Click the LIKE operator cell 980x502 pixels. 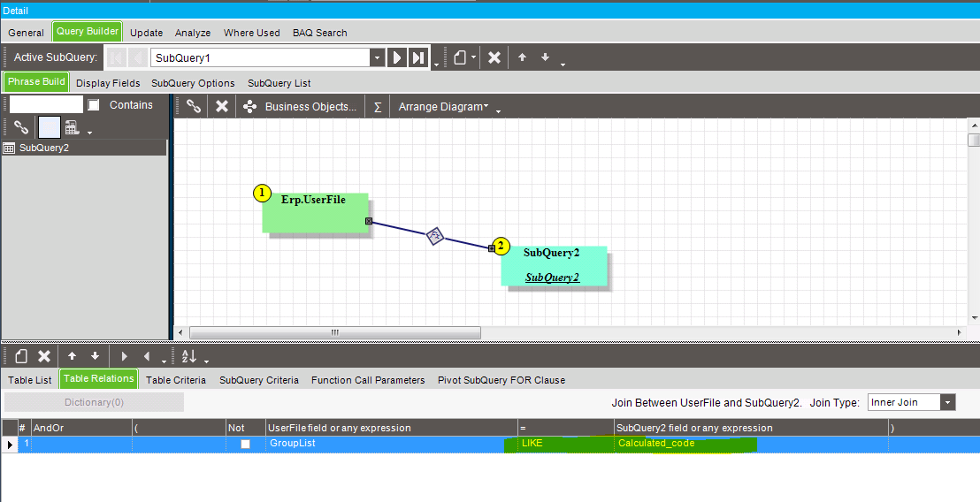tap(566, 444)
